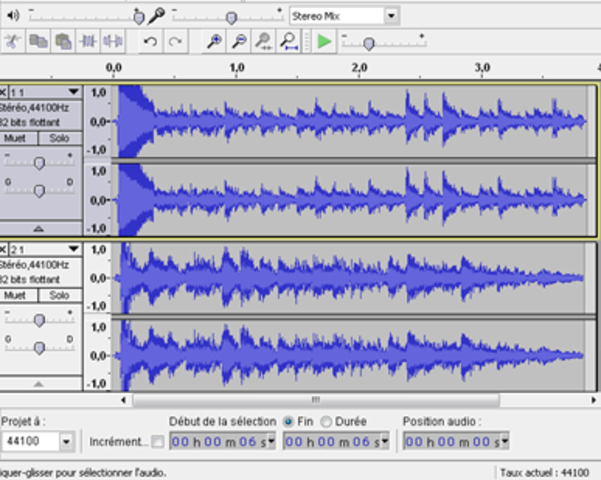This screenshot has width=601, height=480.
Task: Close track '2 1' with its X button
Action: 3,250
